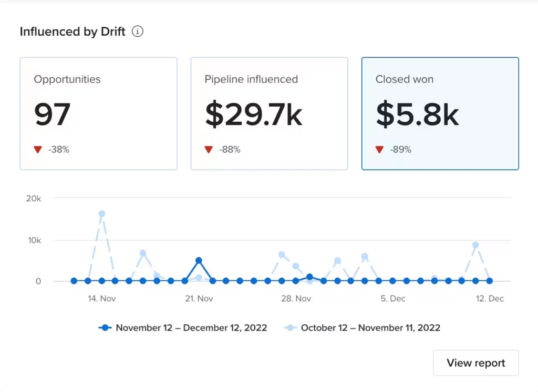
Task: Toggle October 12 – November 11 legend series
Action: tap(362, 327)
